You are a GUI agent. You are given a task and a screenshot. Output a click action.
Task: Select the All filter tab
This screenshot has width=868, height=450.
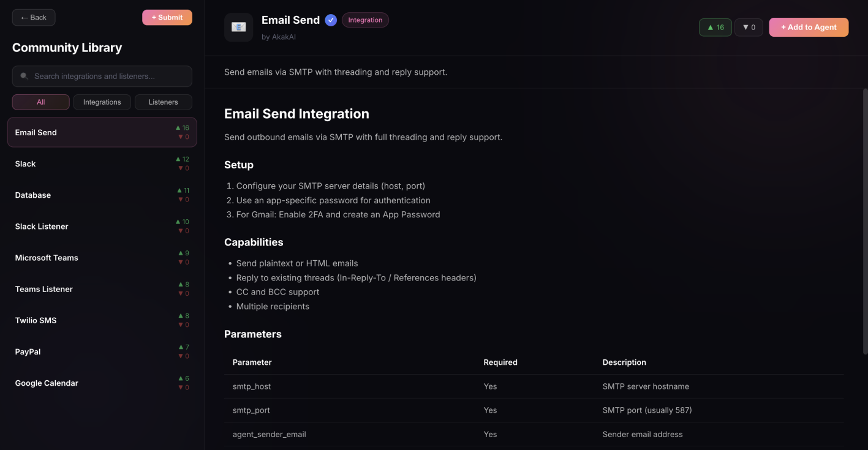[40, 102]
